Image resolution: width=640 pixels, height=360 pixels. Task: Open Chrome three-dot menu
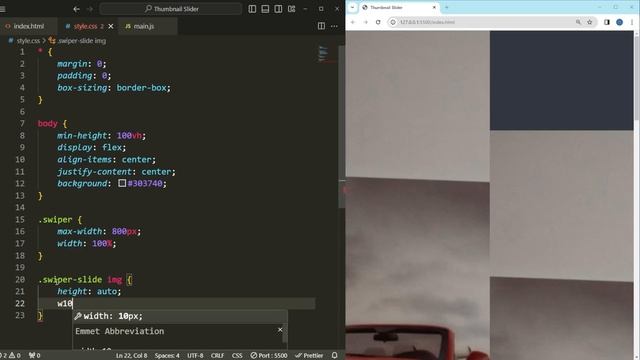coord(632,22)
